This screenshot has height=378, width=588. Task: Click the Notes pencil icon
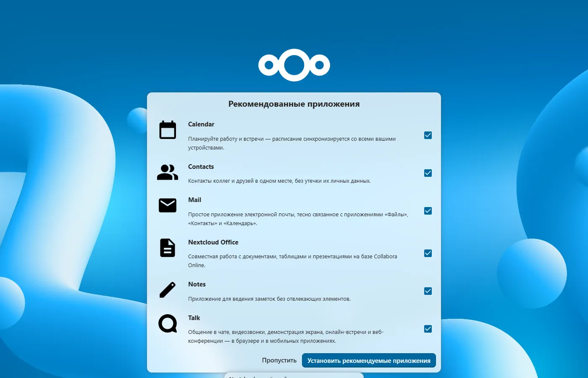pyautogui.click(x=168, y=290)
